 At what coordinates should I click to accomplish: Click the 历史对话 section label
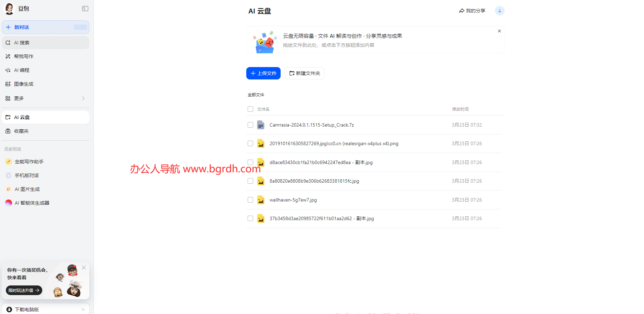[x=13, y=149]
